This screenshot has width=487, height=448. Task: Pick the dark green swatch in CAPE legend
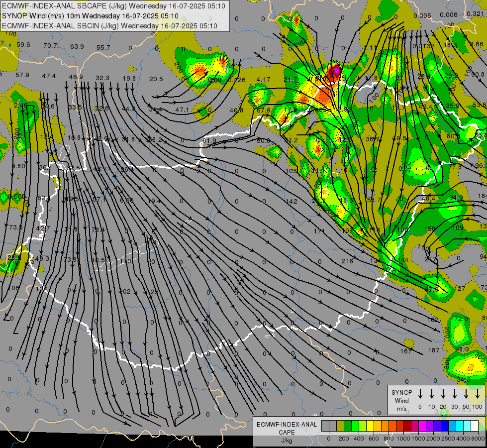[348, 426]
